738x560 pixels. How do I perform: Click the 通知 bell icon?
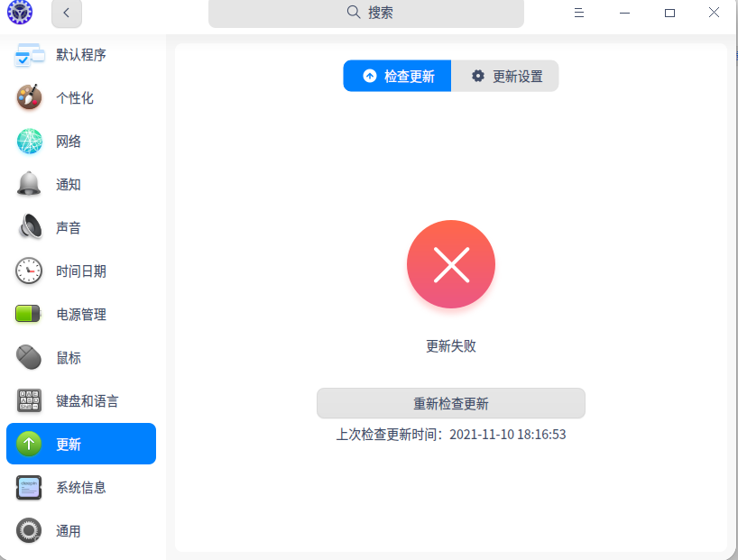pyautogui.click(x=28, y=184)
